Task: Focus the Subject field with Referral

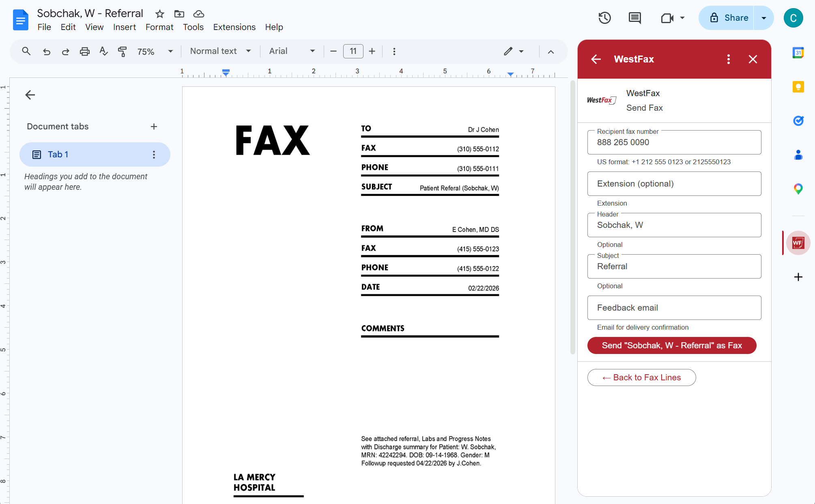Action: pyautogui.click(x=674, y=266)
